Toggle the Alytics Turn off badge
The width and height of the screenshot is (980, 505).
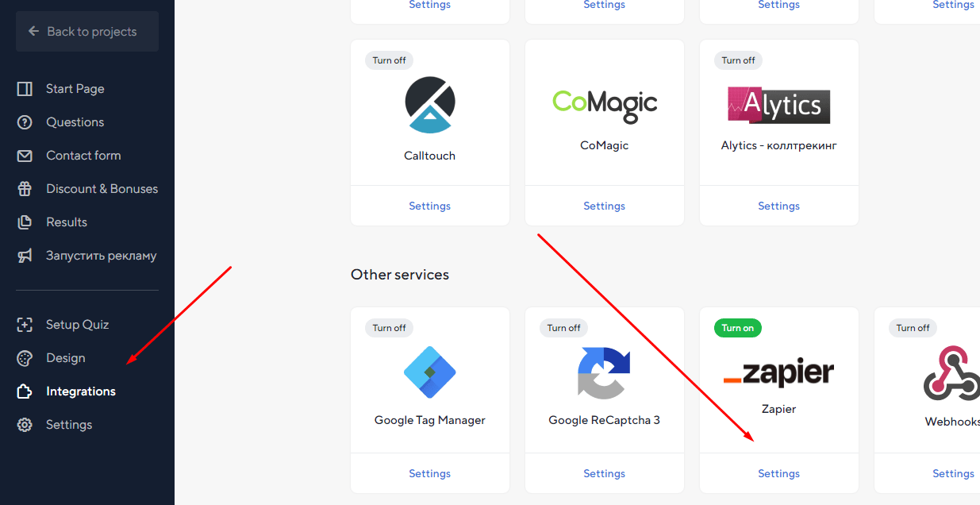(x=739, y=60)
